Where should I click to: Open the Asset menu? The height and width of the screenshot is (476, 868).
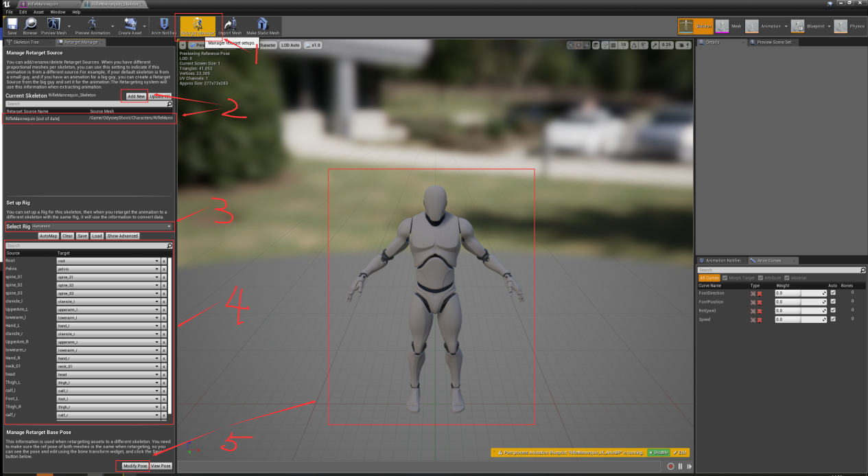(x=38, y=12)
